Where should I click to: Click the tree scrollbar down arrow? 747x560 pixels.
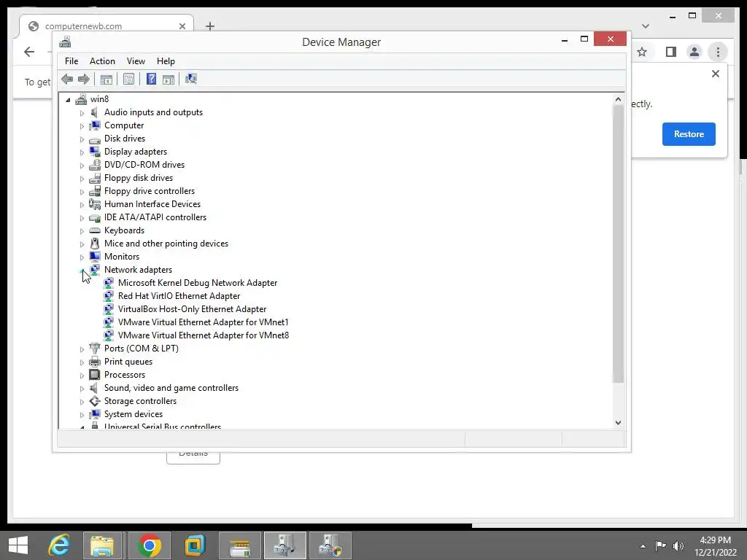coord(618,422)
